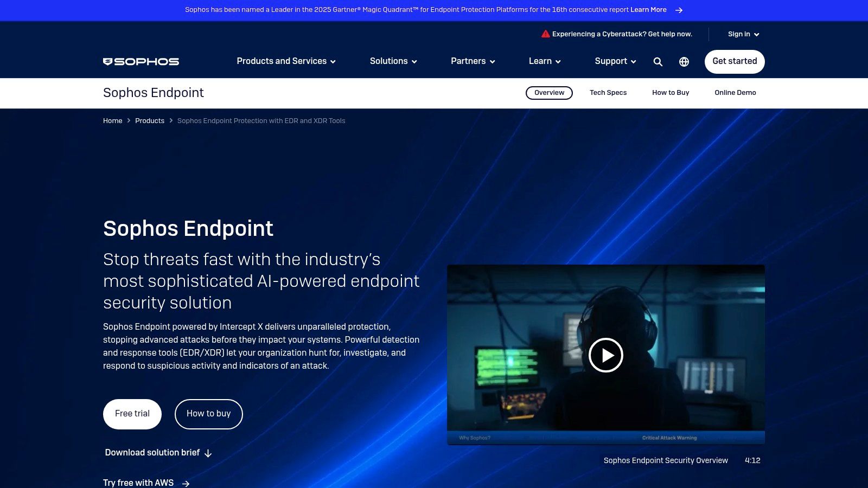Click the Sophos logo
868x488 pixels.
coord(141,61)
